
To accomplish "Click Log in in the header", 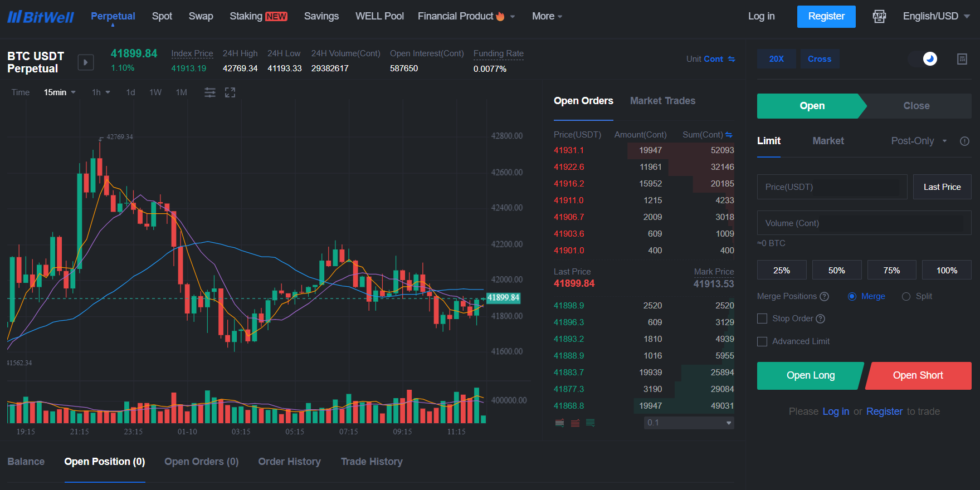I will pyautogui.click(x=762, y=16).
